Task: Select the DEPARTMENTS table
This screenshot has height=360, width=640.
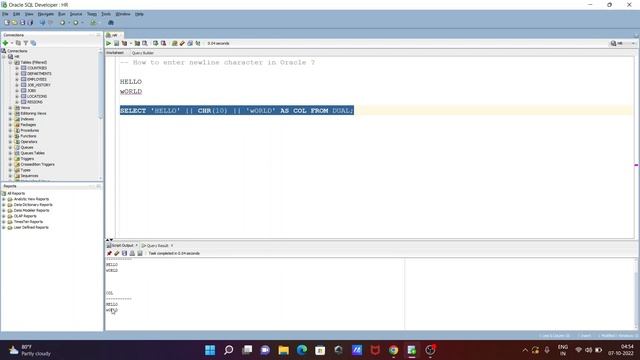Action: 39,74
